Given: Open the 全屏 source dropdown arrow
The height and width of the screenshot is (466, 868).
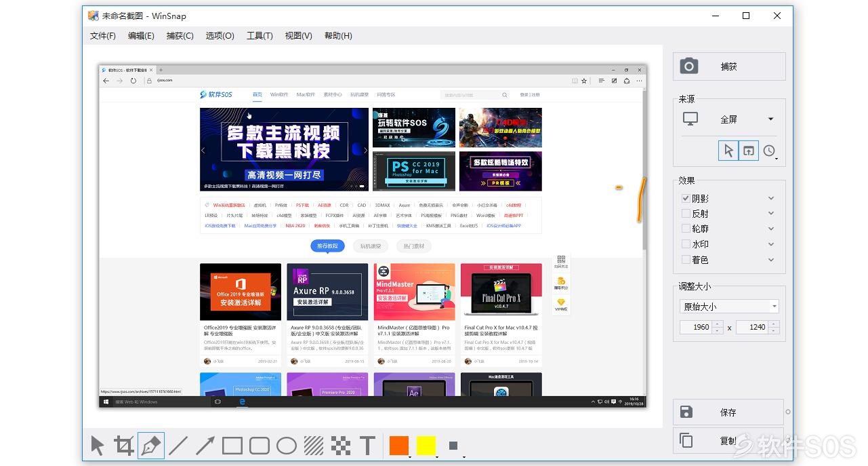Looking at the screenshot, I should 771,119.
